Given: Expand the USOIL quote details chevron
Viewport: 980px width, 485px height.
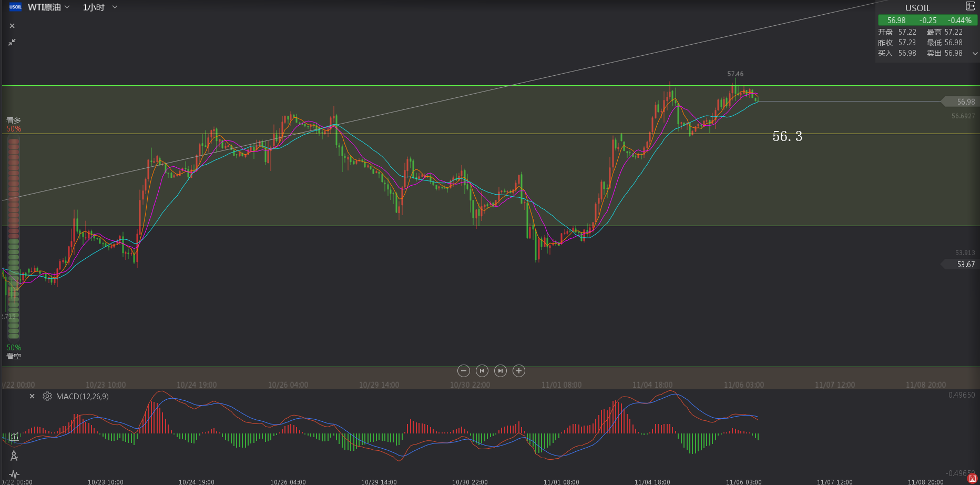Looking at the screenshot, I should point(975,54).
